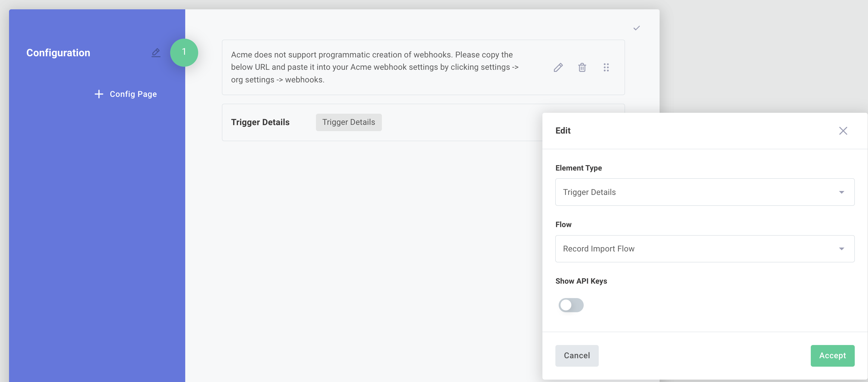Click the plus icon to add a Config Page
Viewport: 868px width, 382px height.
[x=98, y=94]
